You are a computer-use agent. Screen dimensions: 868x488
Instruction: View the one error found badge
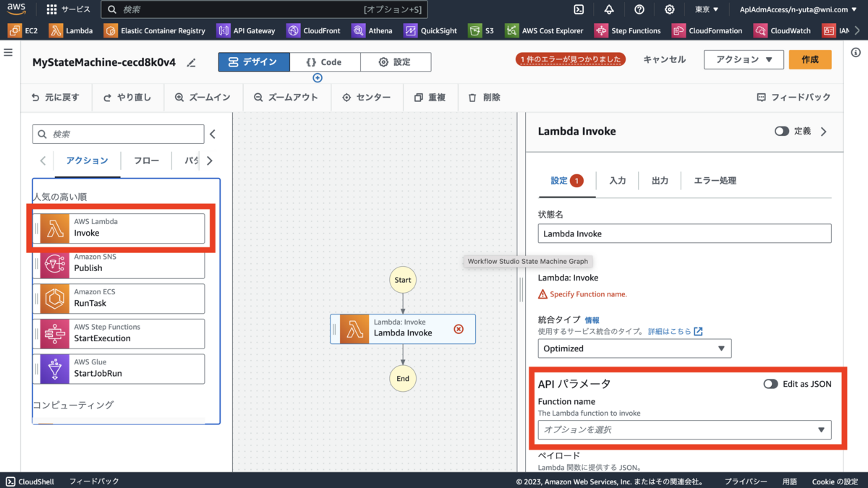(571, 60)
